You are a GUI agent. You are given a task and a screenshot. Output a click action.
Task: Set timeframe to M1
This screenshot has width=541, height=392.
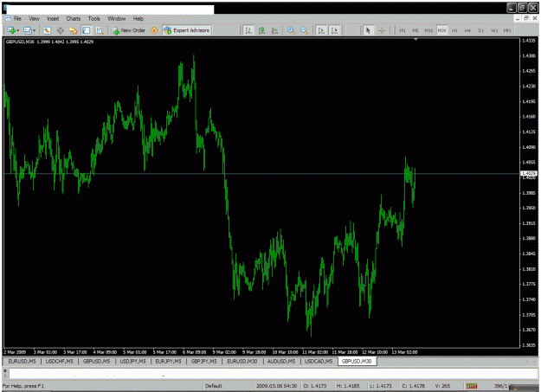pos(403,30)
